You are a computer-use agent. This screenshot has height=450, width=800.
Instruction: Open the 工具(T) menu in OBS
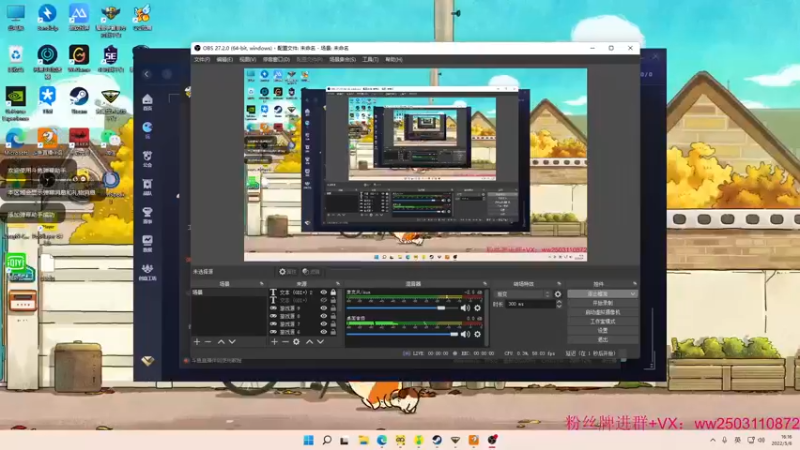click(370, 60)
